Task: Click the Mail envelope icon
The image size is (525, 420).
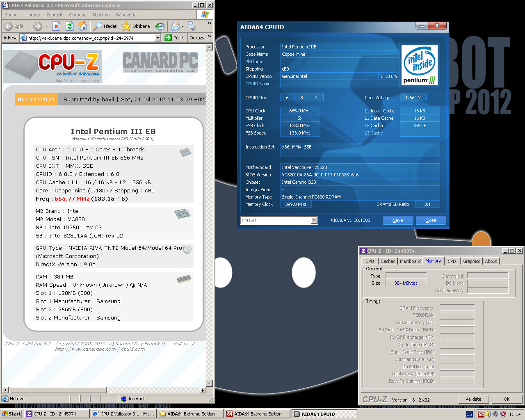Action: pyautogui.click(x=175, y=26)
